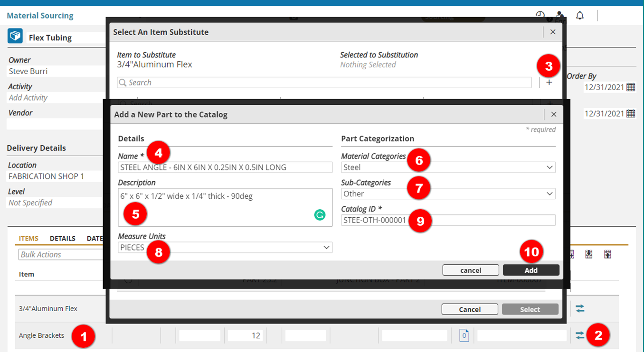Click the Grammarly icon in Description

pos(320,215)
